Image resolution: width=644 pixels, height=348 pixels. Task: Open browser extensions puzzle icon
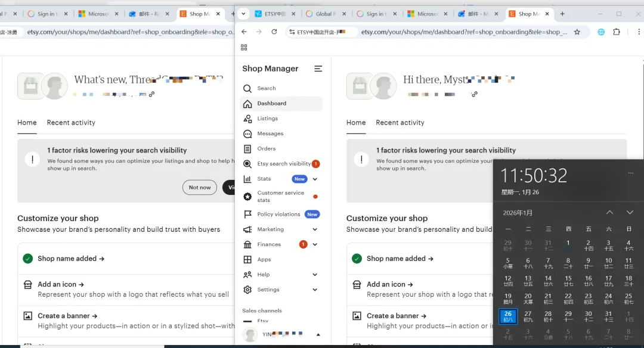pos(617,32)
